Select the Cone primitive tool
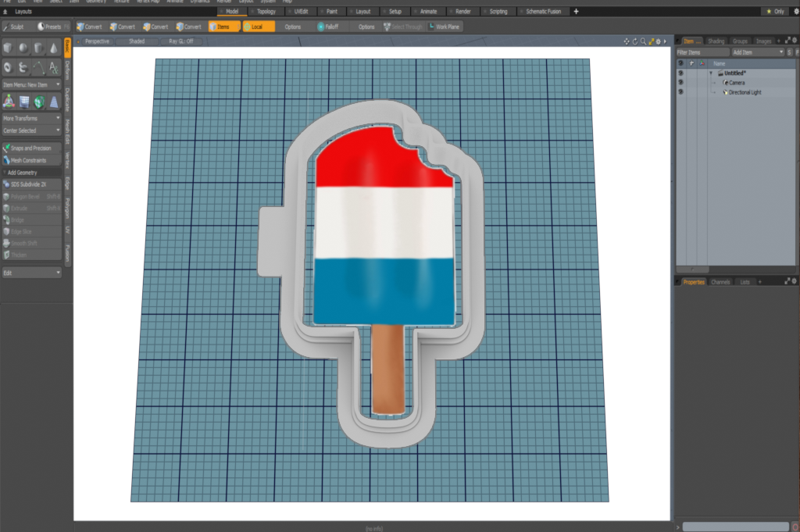800x532 pixels. [53, 48]
